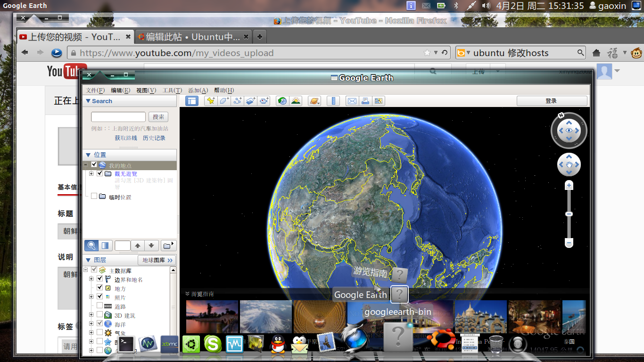Click the 登录 sign-in button
This screenshot has height=362, width=644.
[x=552, y=101]
